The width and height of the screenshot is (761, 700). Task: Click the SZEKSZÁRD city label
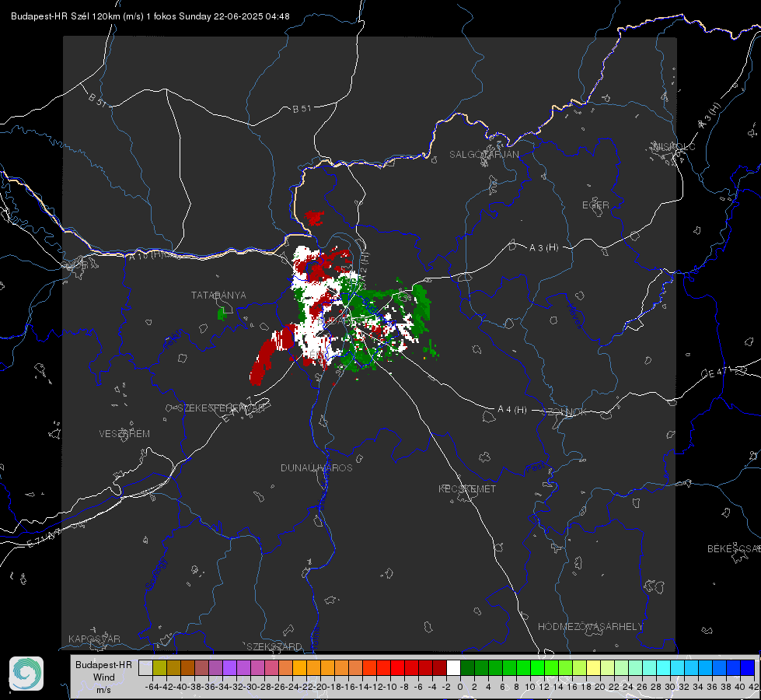point(274,646)
